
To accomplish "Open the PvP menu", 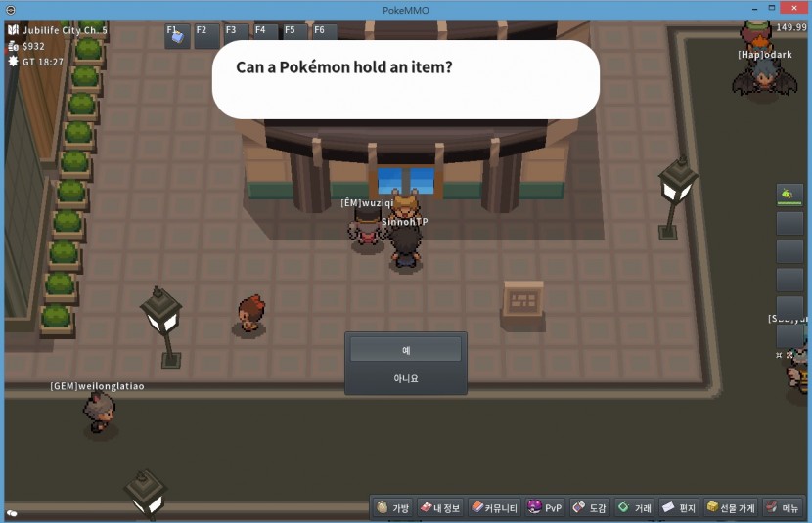I will (545, 508).
